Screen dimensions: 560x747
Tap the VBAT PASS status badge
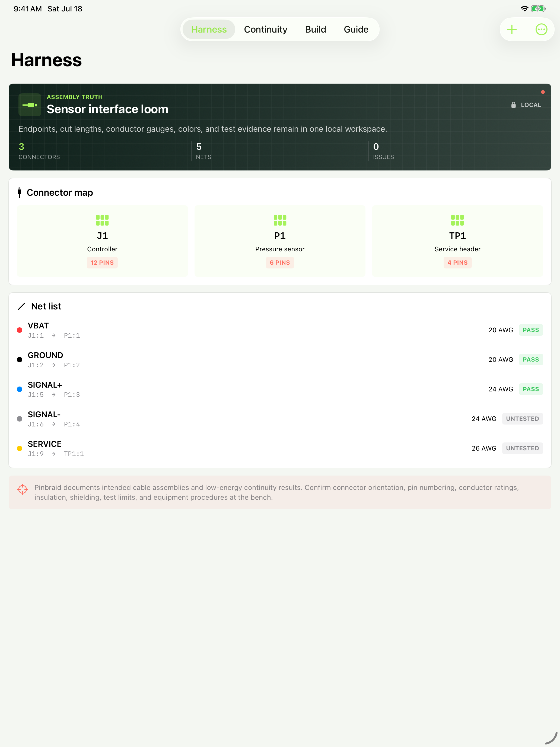tap(531, 330)
